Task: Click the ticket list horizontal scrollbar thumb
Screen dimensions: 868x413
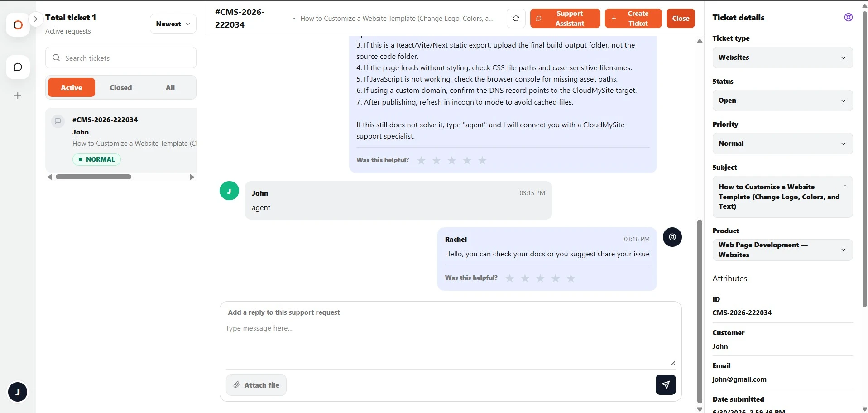Action: [93, 177]
